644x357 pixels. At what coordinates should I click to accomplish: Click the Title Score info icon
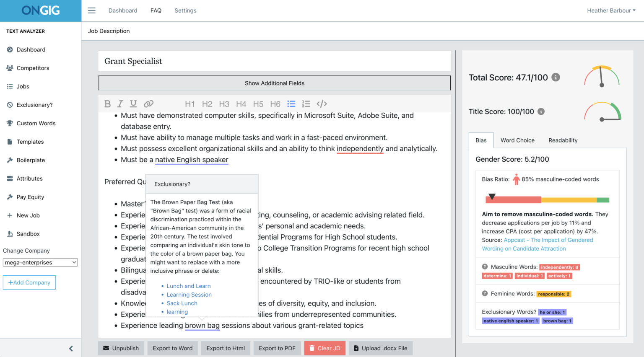click(x=541, y=111)
